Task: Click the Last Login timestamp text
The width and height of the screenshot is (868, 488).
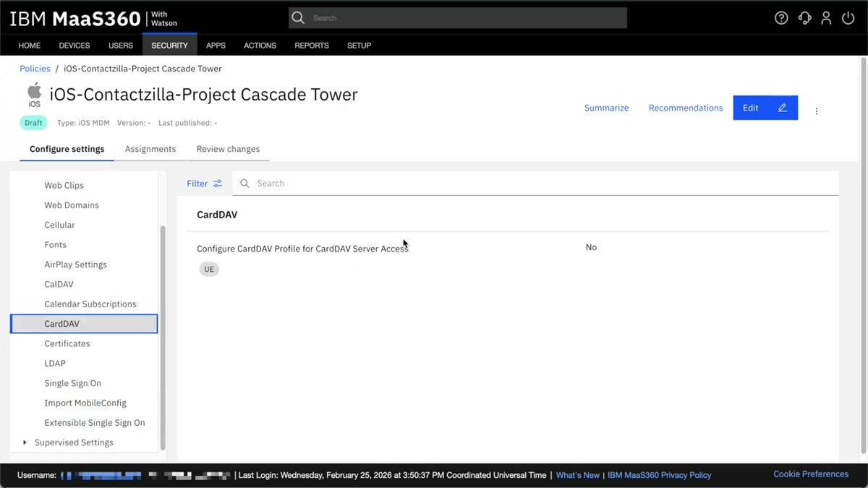Action: click(x=392, y=475)
